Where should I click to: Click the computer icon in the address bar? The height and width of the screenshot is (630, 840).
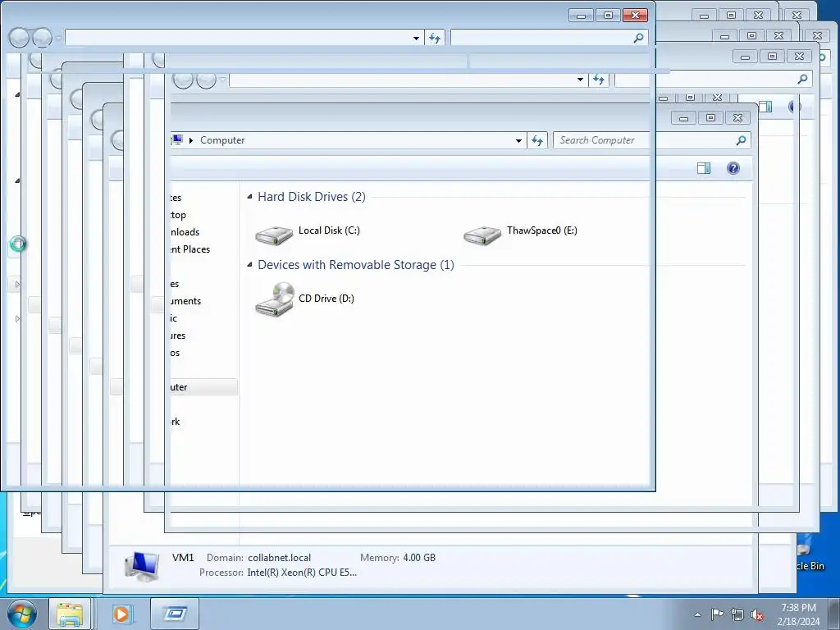coord(177,139)
